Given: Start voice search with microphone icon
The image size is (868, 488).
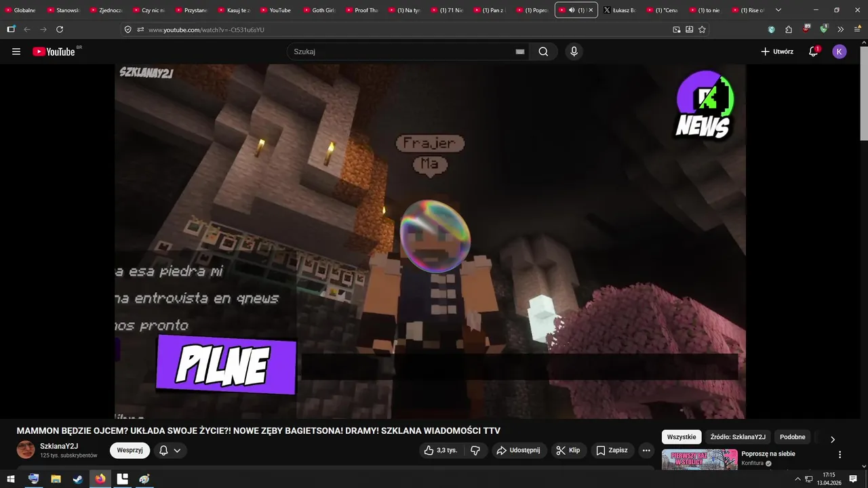Looking at the screenshot, I should click(574, 52).
